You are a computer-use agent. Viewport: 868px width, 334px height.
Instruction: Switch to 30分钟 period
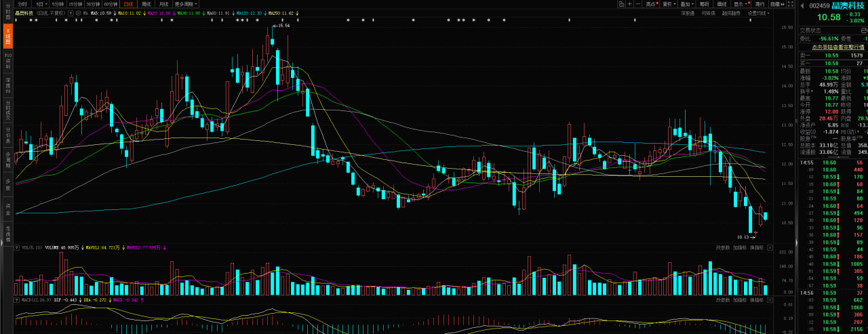(x=93, y=4)
